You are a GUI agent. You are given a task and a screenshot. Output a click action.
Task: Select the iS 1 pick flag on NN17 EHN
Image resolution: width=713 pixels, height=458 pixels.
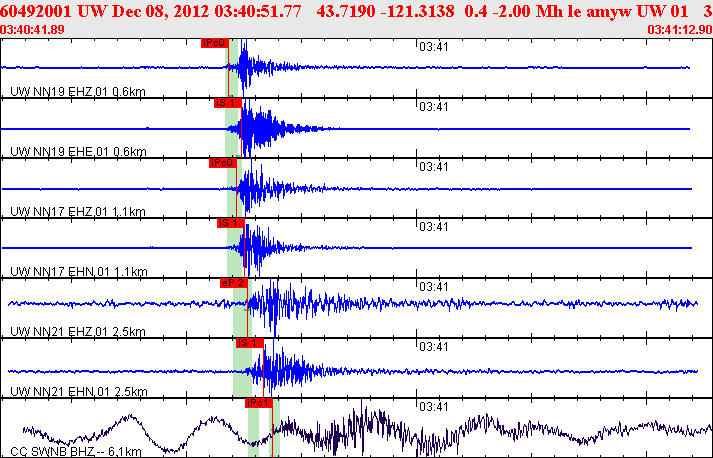pyautogui.click(x=230, y=222)
